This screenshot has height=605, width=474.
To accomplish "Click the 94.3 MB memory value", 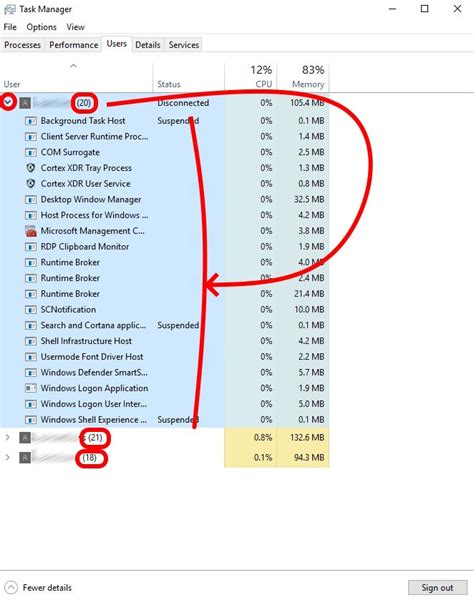I will point(310,458).
